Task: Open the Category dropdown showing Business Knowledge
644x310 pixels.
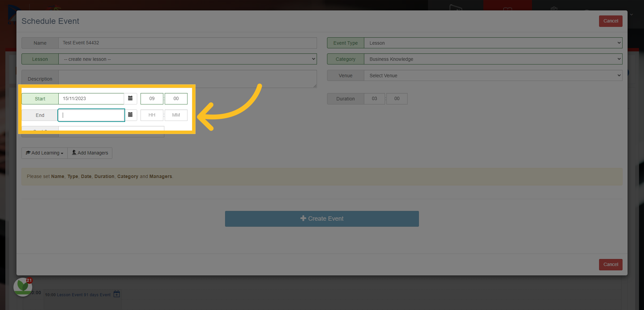Action: [493, 59]
